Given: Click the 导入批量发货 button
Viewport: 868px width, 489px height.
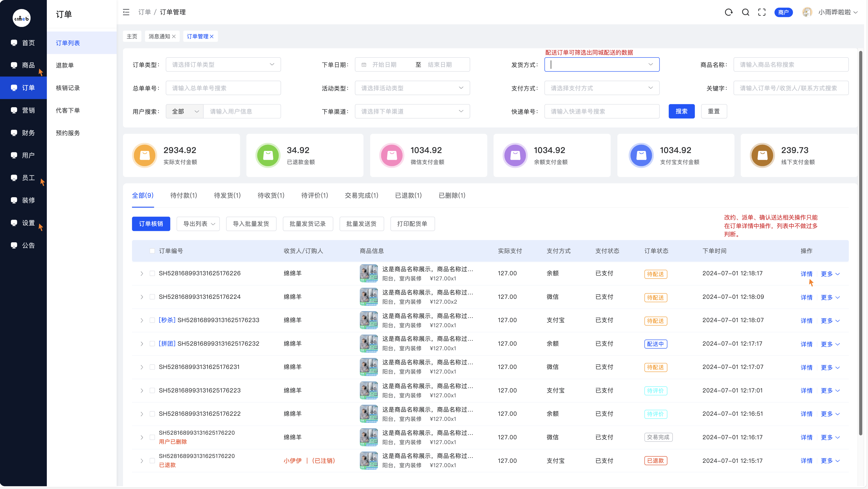Looking at the screenshot, I should [x=251, y=224].
